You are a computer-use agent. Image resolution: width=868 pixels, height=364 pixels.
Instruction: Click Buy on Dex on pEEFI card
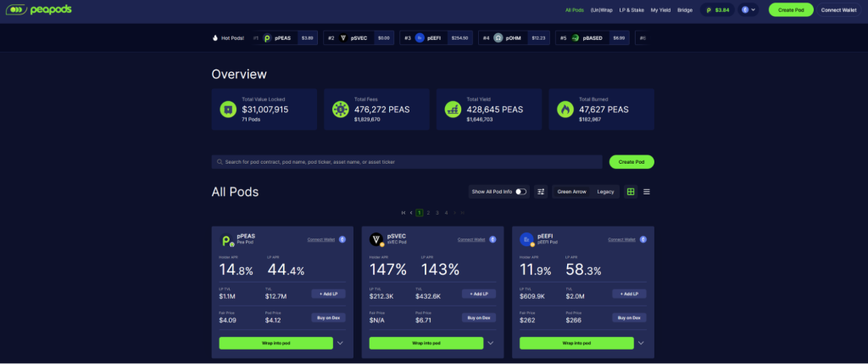[630, 318]
